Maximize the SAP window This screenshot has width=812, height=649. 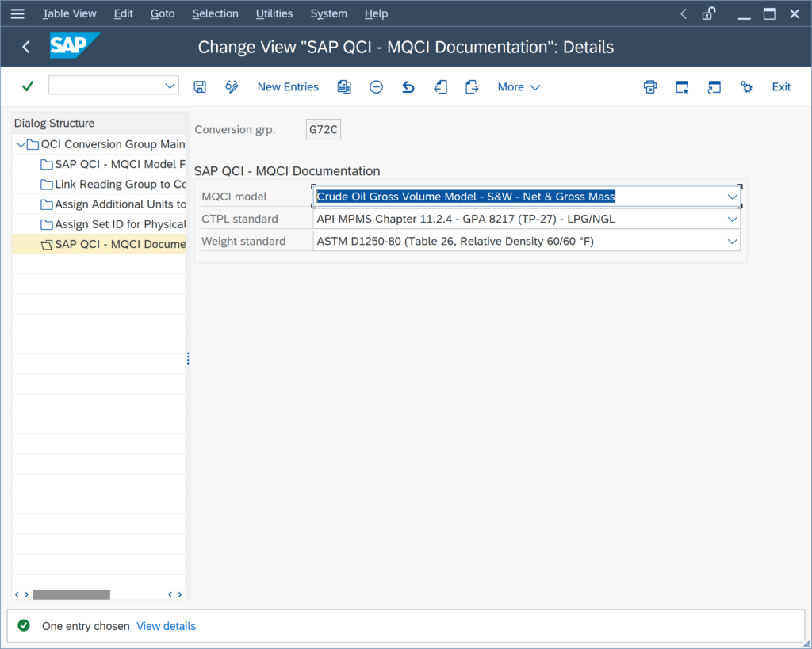769,14
